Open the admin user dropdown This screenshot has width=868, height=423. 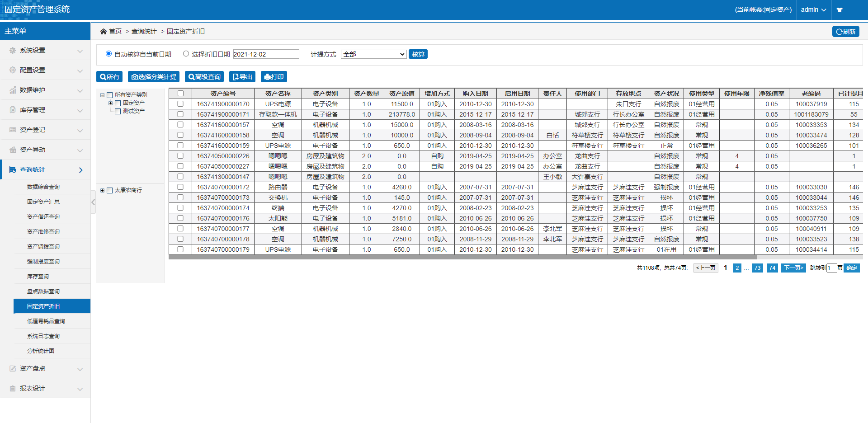pos(813,10)
